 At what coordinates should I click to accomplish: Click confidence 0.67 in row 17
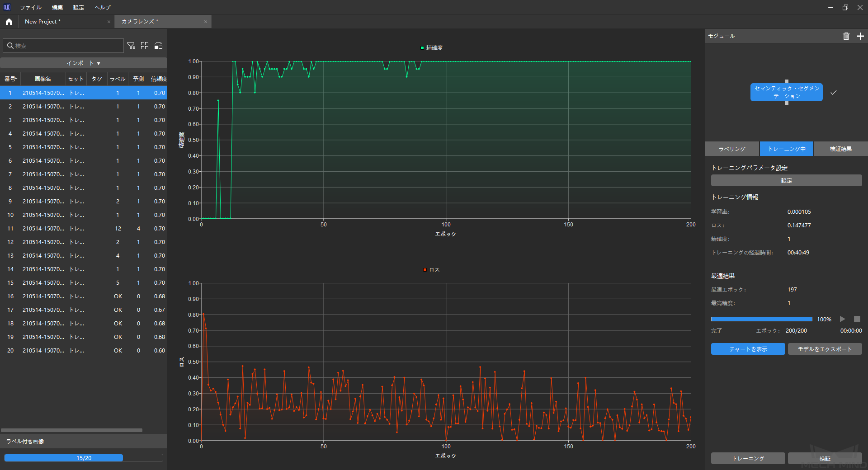coord(160,310)
